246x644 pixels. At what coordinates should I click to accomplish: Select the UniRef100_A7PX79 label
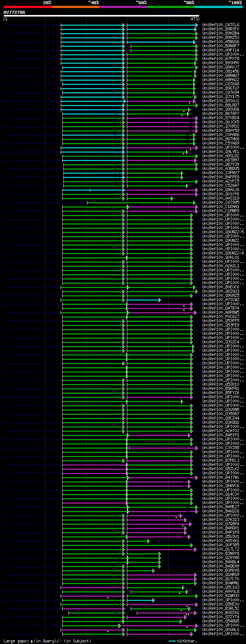click(221, 59)
